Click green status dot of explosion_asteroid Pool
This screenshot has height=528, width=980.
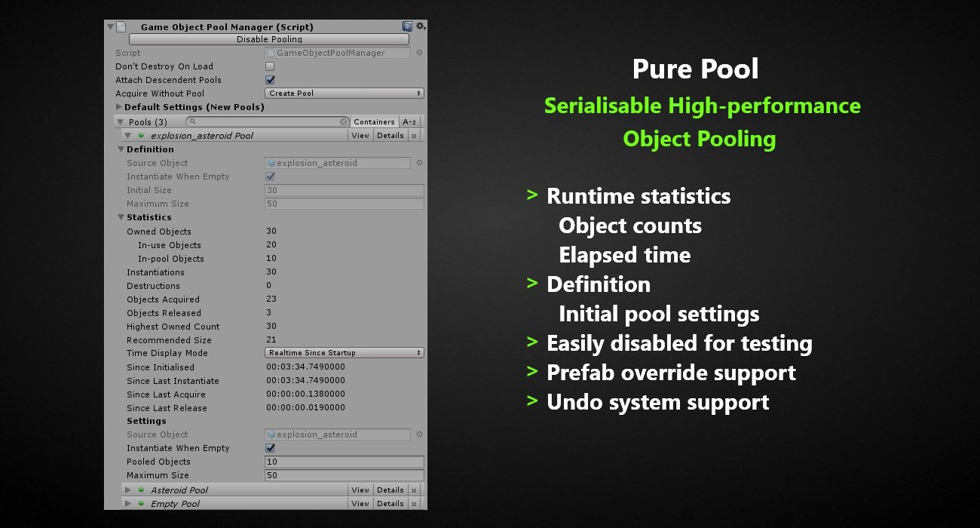[140, 136]
